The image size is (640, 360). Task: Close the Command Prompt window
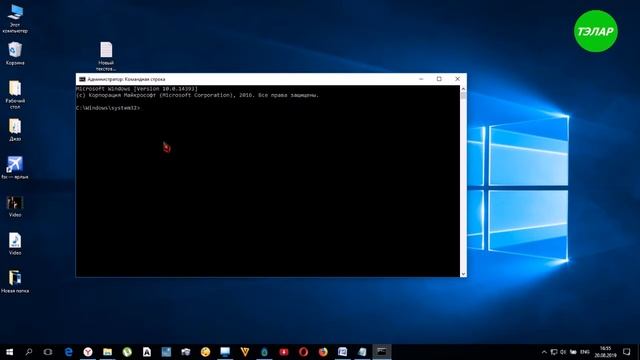[458, 79]
